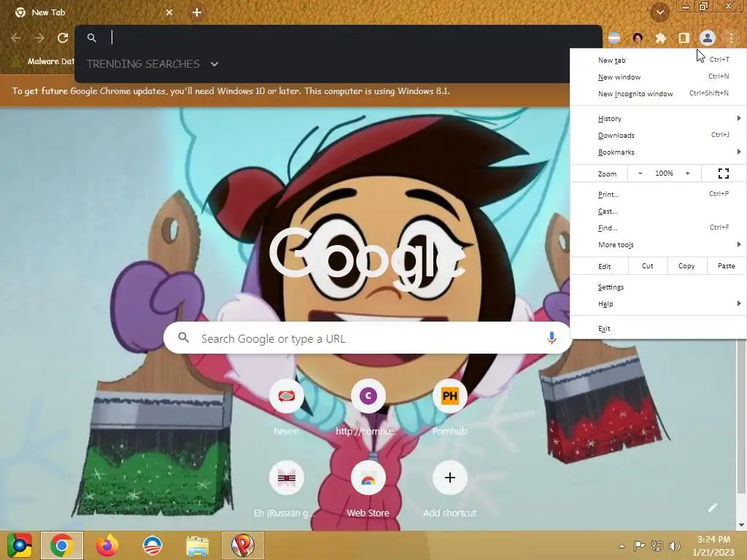Expand the History submenu
The height and width of the screenshot is (560, 747).
coord(659,119)
